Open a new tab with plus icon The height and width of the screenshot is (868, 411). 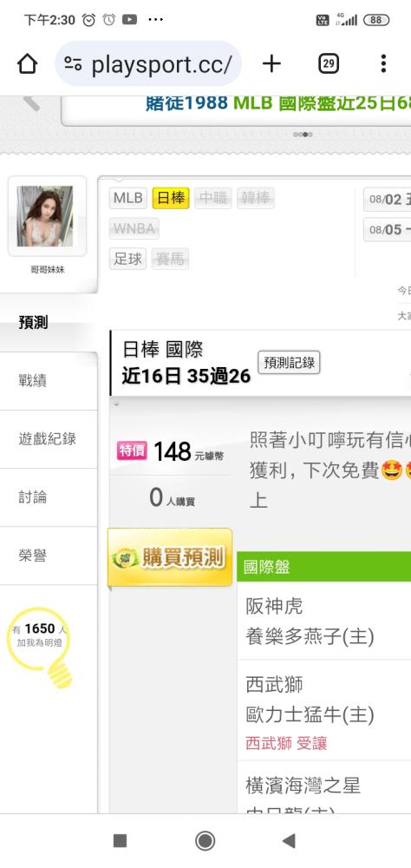click(271, 64)
